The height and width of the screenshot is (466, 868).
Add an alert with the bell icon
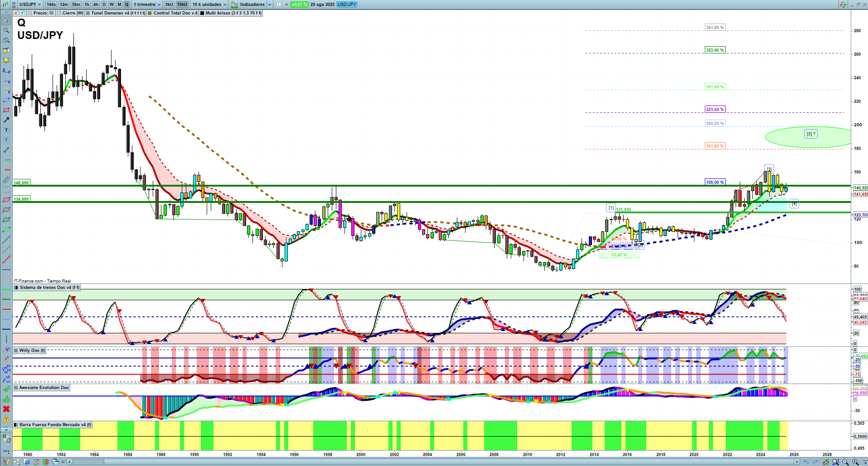pos(6,60)
